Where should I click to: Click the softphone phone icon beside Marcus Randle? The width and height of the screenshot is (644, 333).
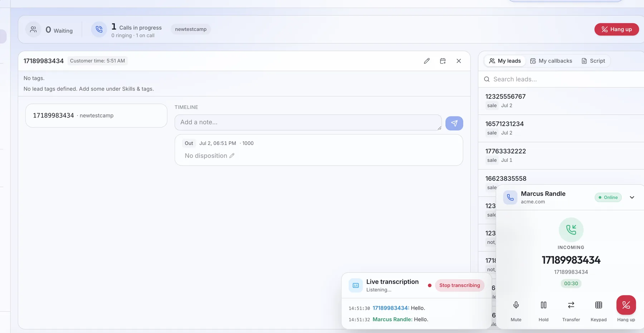(510, 197)
